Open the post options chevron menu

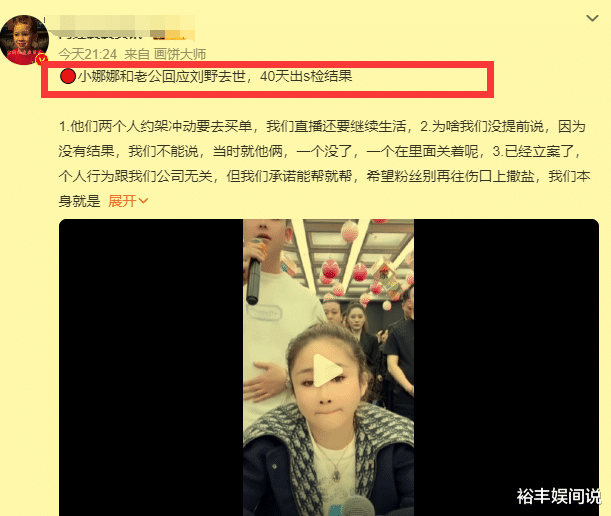pos(592,18)
